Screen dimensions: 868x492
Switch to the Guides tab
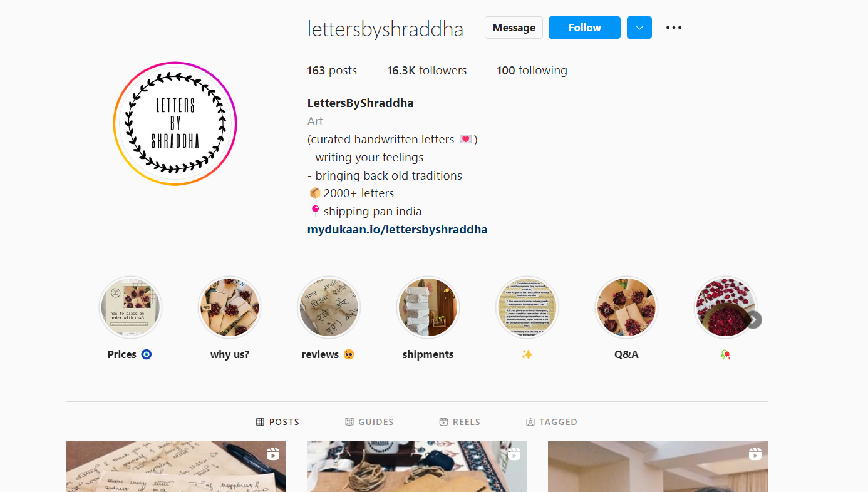(369, 422)
